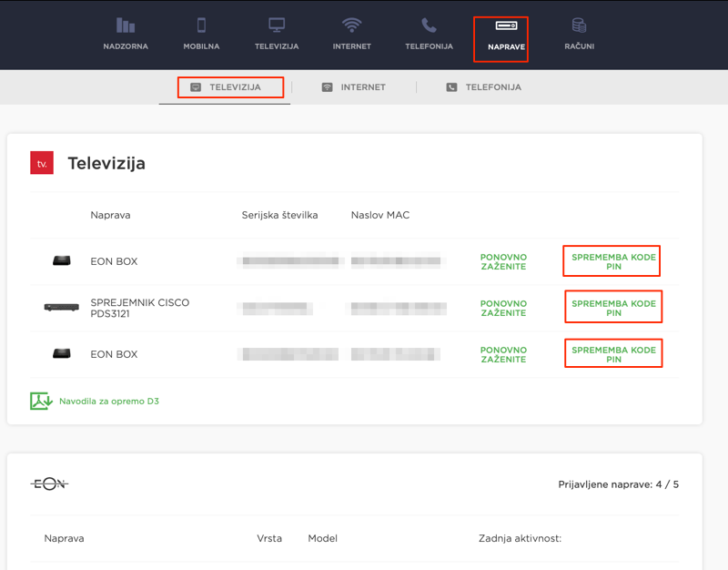Select the Naprave device icon
Image resolution: width=728 pixels, height=570 pixels.
[x=506, y=25]
